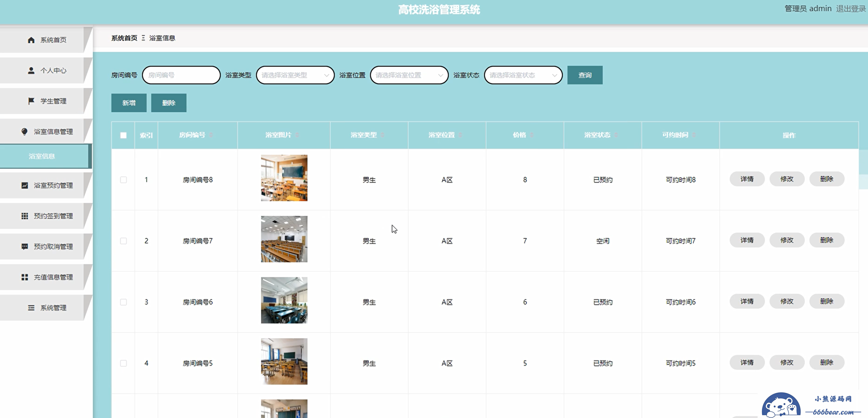Open the 浴室位置 filter dropdown
The width and height of the screenshot is (868, 418).
click(409, 75)
